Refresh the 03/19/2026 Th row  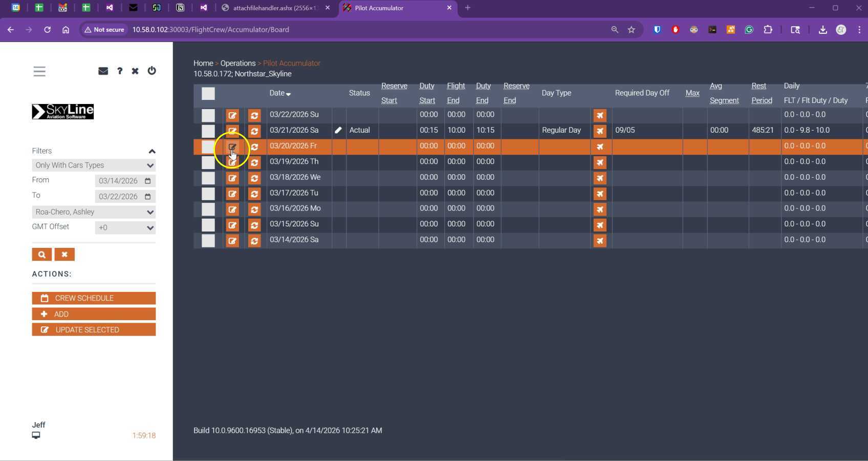254,162
